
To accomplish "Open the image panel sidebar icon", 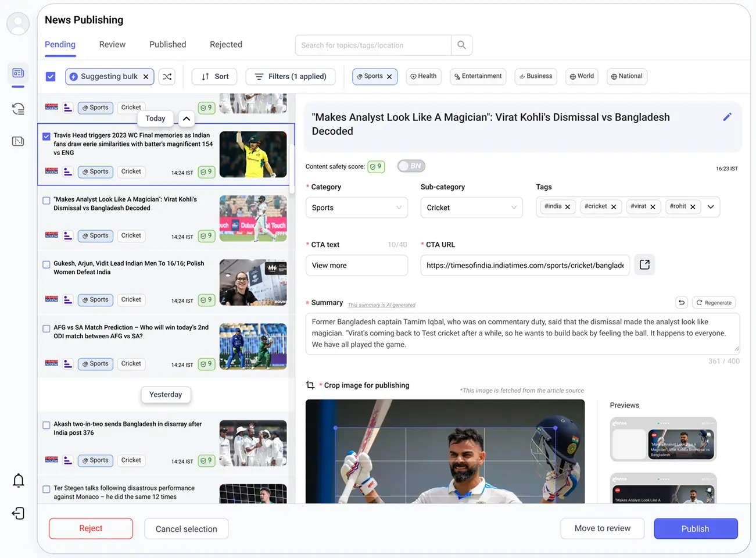I will (x=18, y=141).
